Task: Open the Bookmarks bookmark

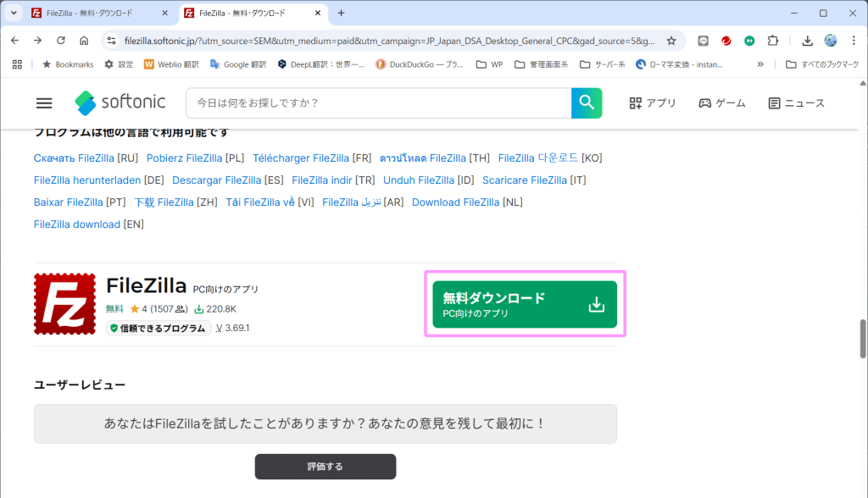Action: (x=68, y=64)
